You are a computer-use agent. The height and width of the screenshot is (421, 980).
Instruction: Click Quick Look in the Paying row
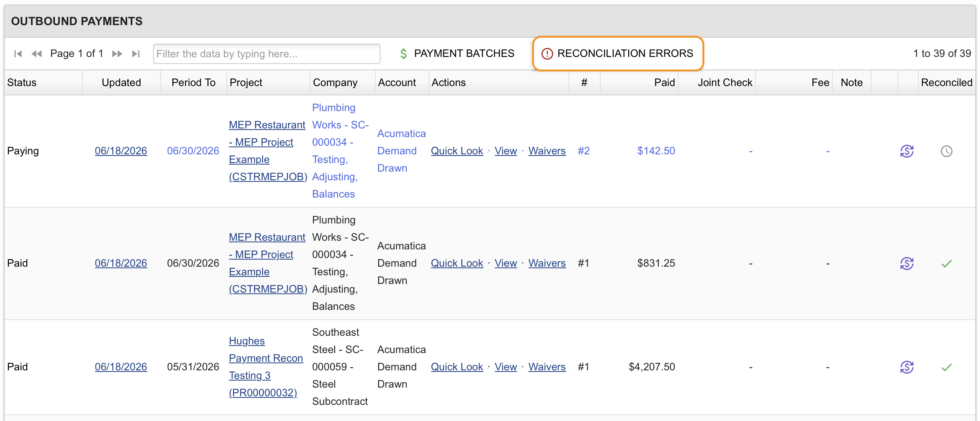click(457, 151)
